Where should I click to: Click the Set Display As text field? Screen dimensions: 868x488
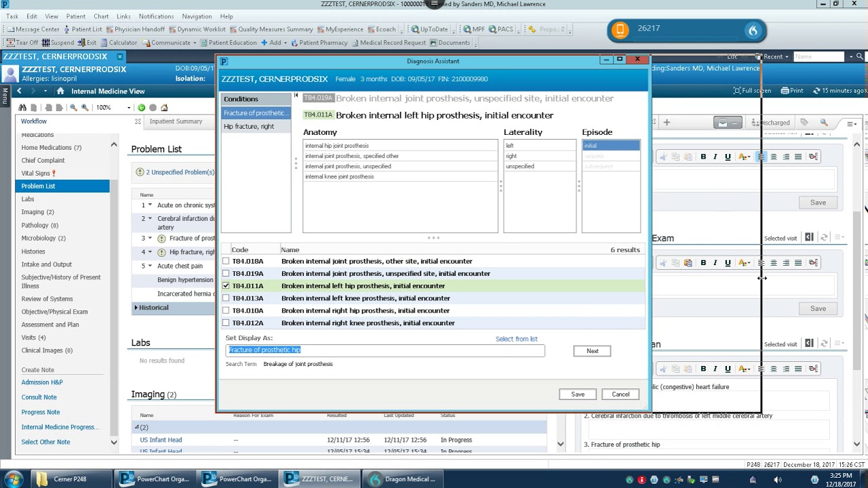pyautogui.click(x=384, y=350)
